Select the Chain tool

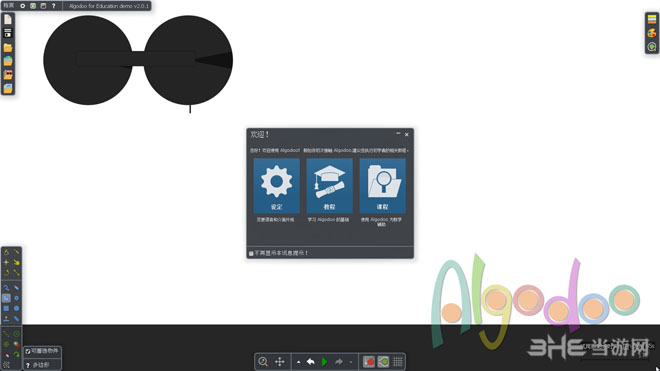click(x=16, y=319)
